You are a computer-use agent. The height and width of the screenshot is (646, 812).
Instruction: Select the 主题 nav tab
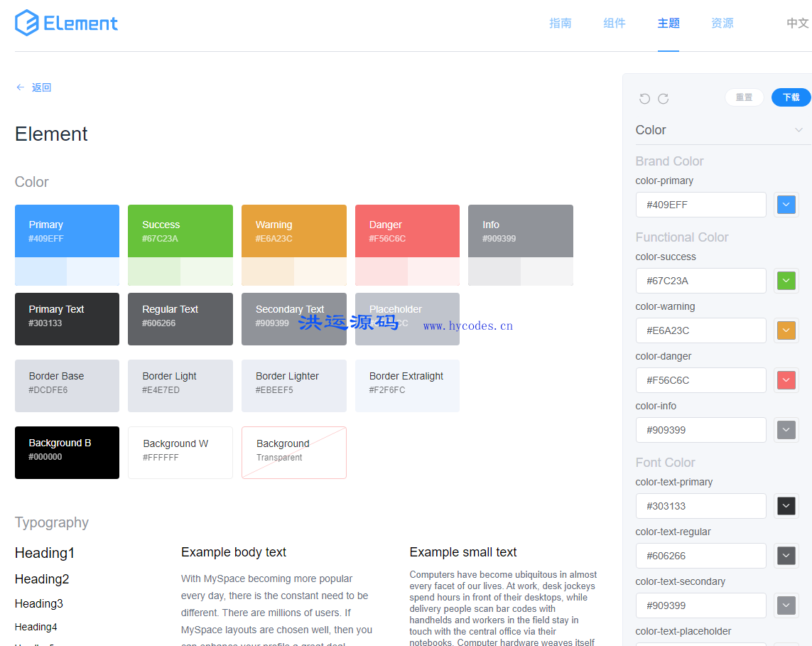point(668,23)
